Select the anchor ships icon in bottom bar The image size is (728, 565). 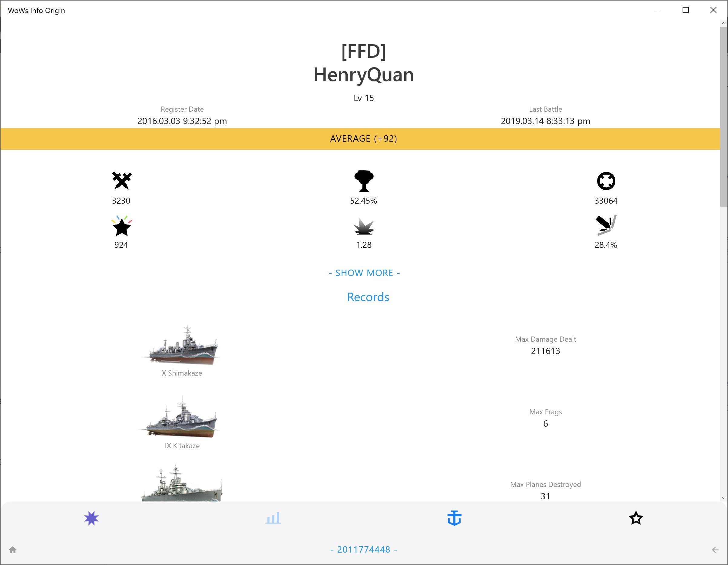(x=455, y=518)
